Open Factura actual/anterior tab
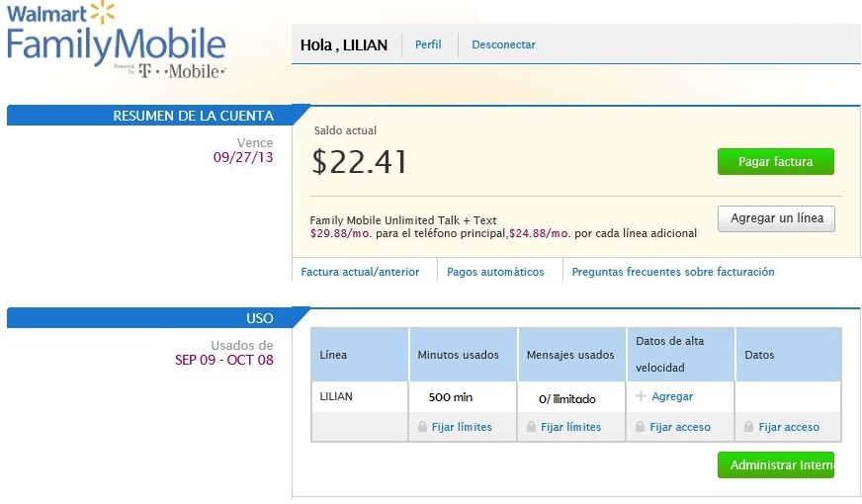 pyautogui.click(x=360, y=272)
